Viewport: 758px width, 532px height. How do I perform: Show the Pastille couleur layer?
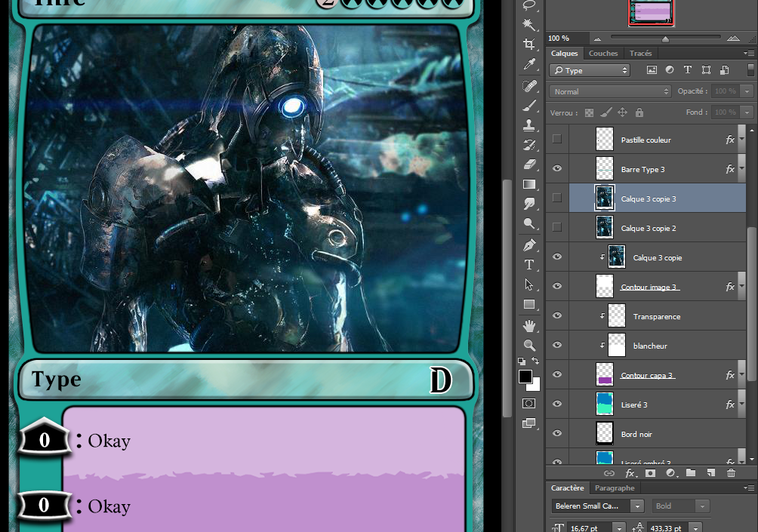(557, 139)
